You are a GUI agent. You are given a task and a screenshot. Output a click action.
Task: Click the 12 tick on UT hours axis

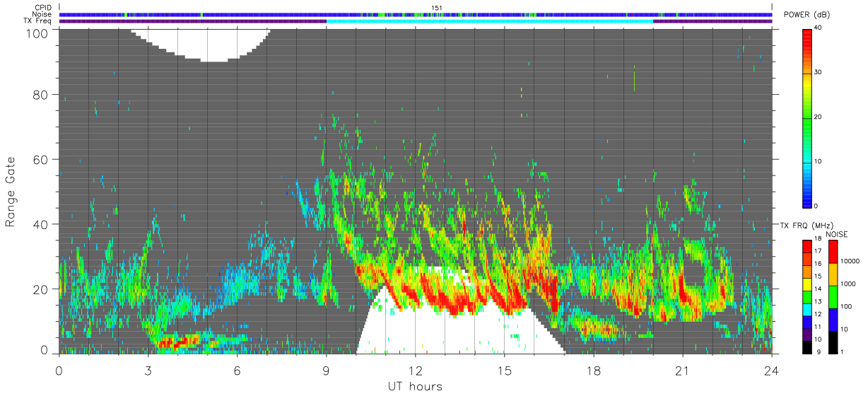415,371
